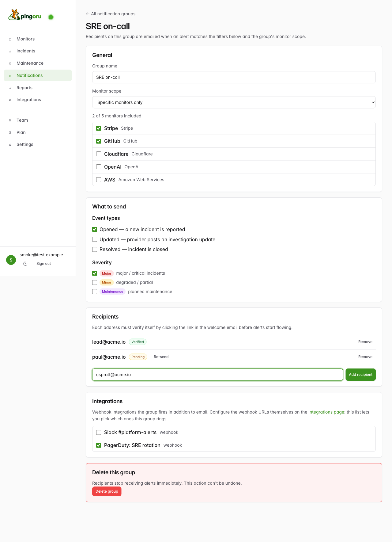The height and width of the screenshot is (542, 392).
Task: Click the user avatar with letter S
Action: click(11, 260)
